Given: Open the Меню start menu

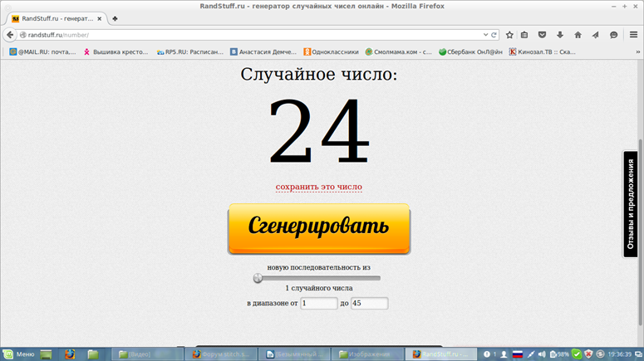Looking at the screenshot, I should 19,354.
